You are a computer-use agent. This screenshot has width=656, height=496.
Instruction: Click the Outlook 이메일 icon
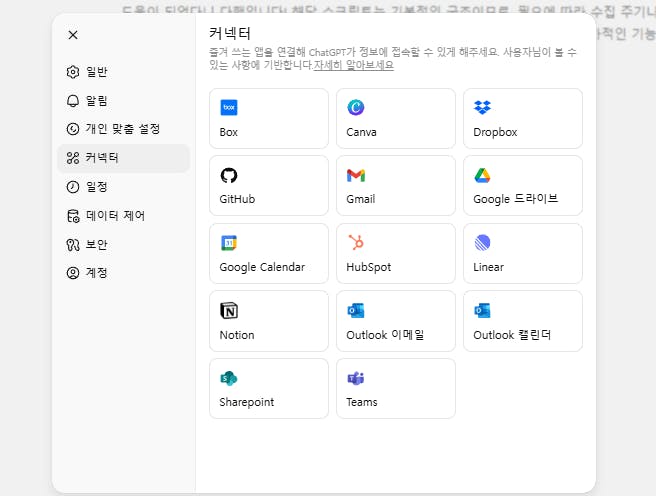[x=356, y=311]
